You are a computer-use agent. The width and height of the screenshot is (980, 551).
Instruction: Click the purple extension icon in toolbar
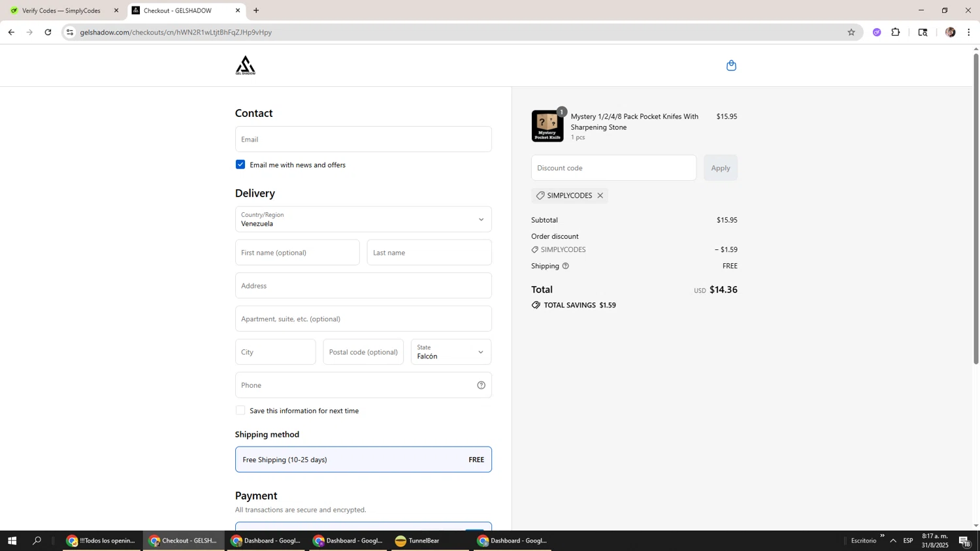pos(877,32)
